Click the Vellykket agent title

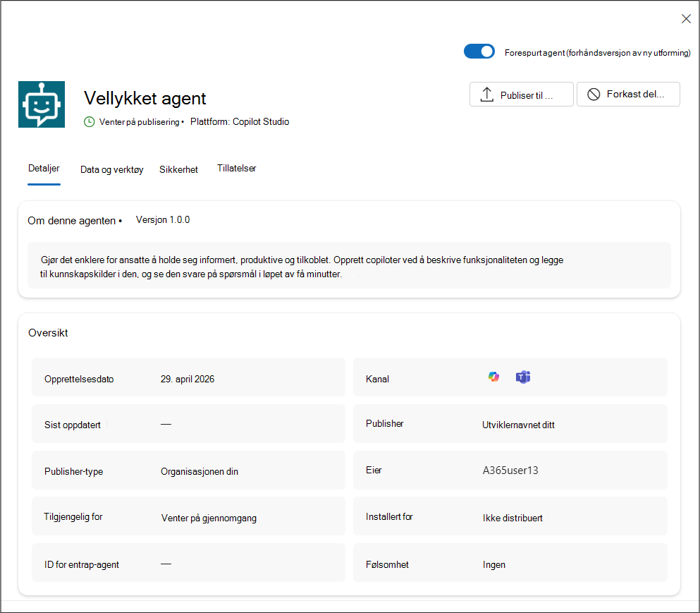point(145,98)
